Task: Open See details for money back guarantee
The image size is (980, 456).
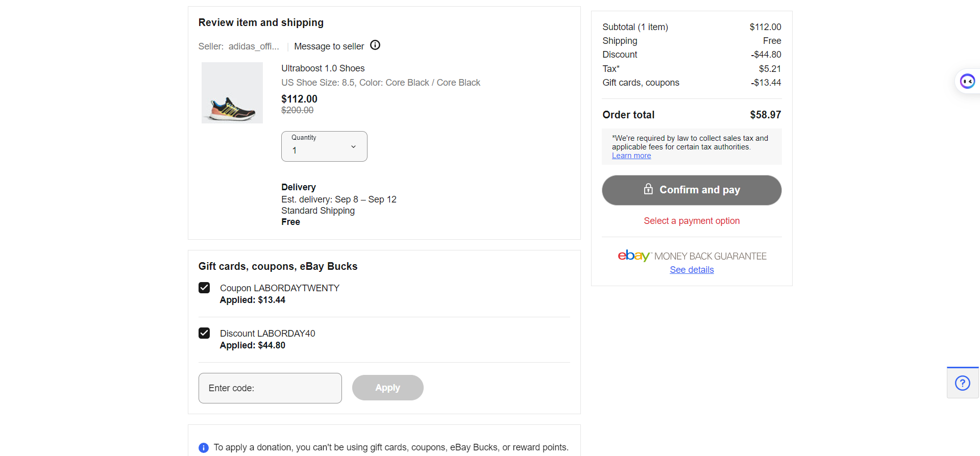Action: [x=692, y=270]
